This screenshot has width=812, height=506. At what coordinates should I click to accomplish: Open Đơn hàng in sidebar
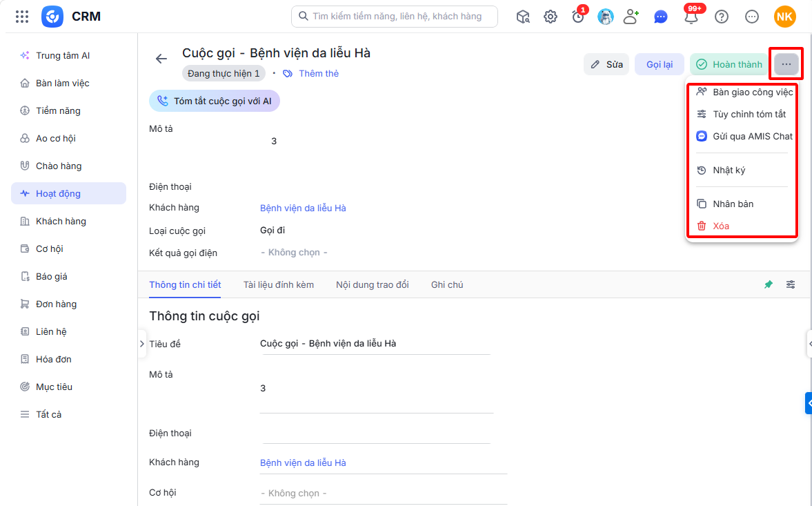click(x=68, y=304)
